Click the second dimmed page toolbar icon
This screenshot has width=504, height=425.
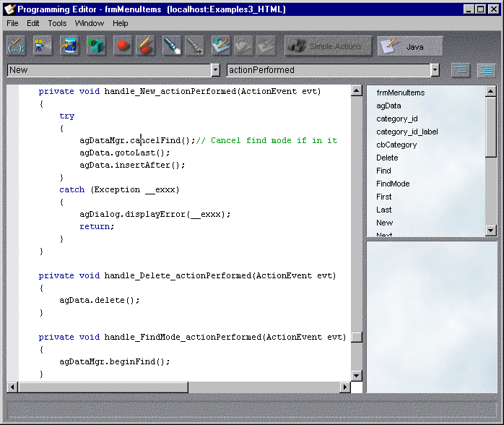point(266,46)
